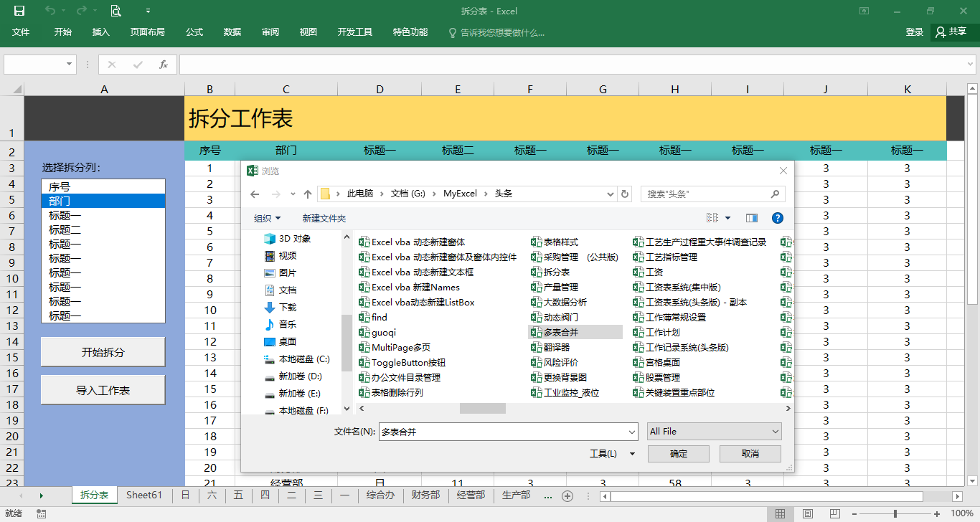Add a new sheet with plus icon

coord(567,496)
